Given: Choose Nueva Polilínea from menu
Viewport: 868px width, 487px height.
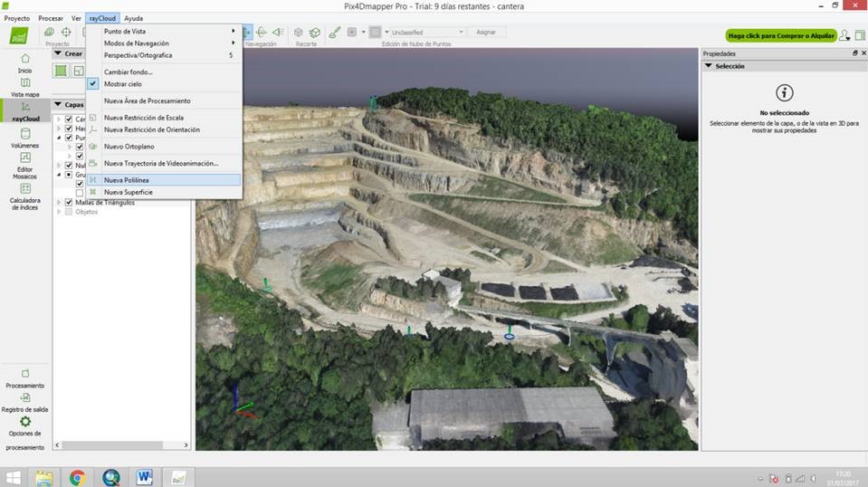Looking at the screenshot, I should [165, 180].
